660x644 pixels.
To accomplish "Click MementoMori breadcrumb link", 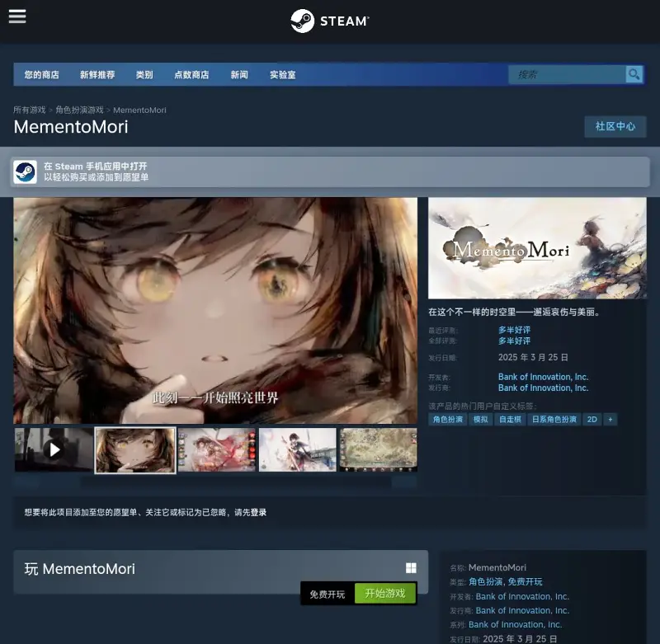I will pos(139,110).
